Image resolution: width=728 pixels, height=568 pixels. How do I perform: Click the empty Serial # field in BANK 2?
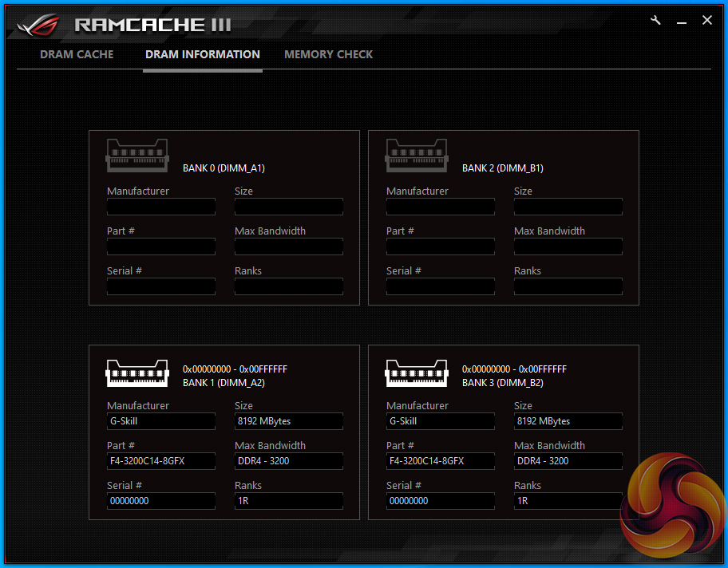coord(441,286)
